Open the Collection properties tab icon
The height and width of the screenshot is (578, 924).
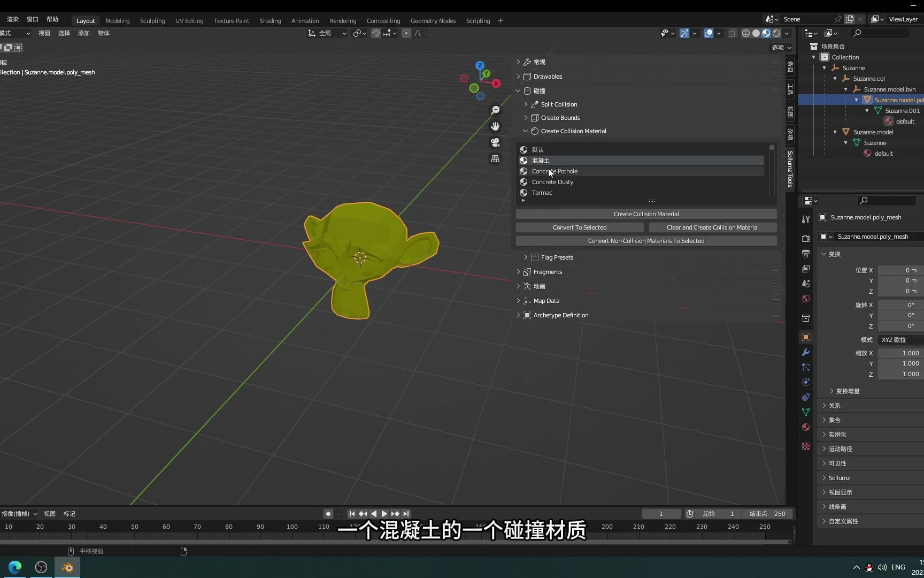pyautogui.click(x=806, y=318)
